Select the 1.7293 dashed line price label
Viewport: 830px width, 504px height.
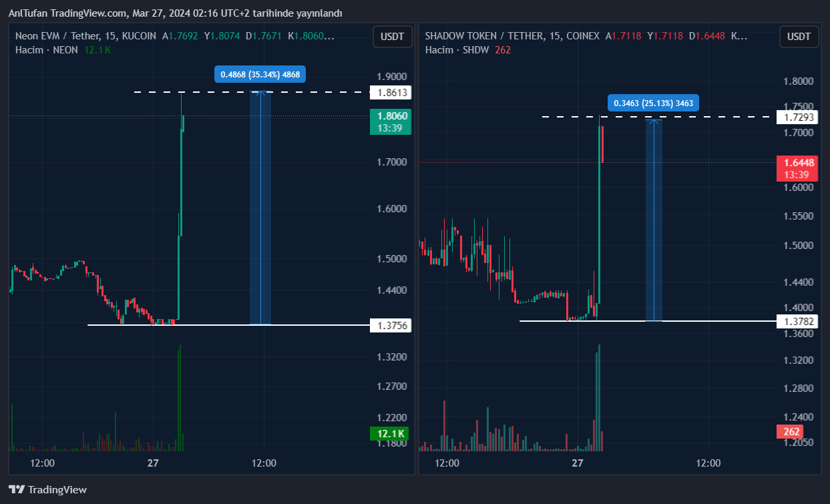click(x=799, y=117)
